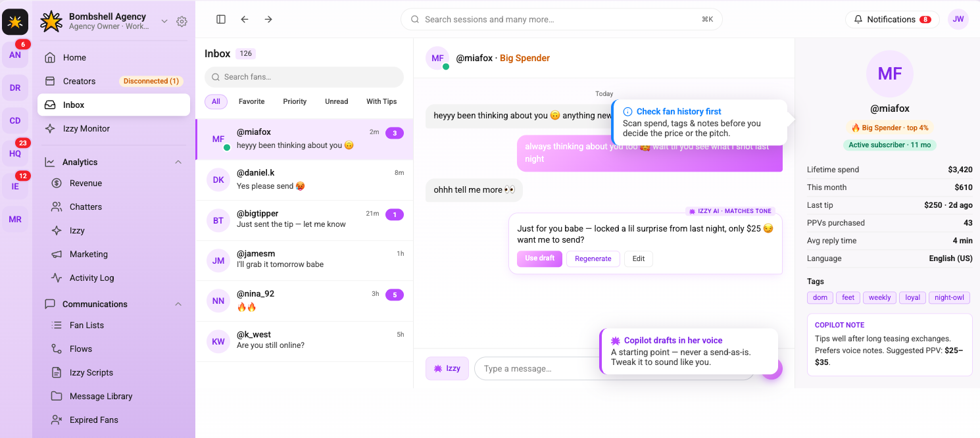This screenshot has height=438, width=980.
Task: Open @bigtipper conversation
Action: pyautogui.click(x=305, y=220)
